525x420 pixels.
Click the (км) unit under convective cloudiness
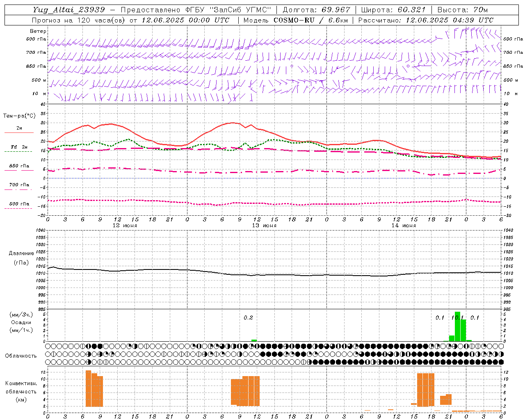pos(21,399)
